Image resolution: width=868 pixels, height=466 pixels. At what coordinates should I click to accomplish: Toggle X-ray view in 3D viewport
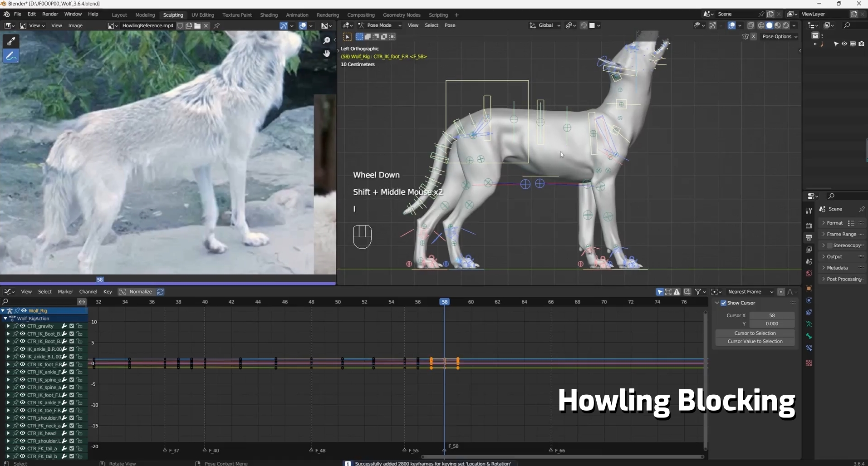pos(750,25)
